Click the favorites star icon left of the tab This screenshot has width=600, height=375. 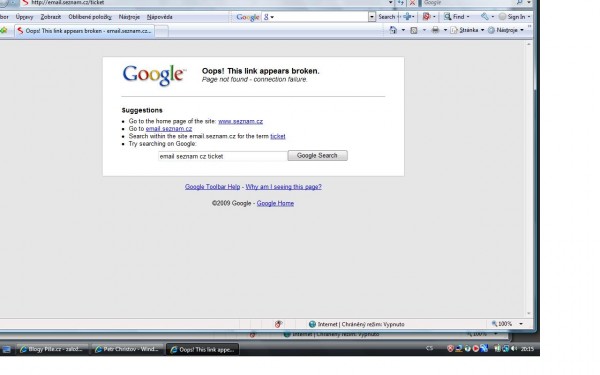(x=3, y=30)
